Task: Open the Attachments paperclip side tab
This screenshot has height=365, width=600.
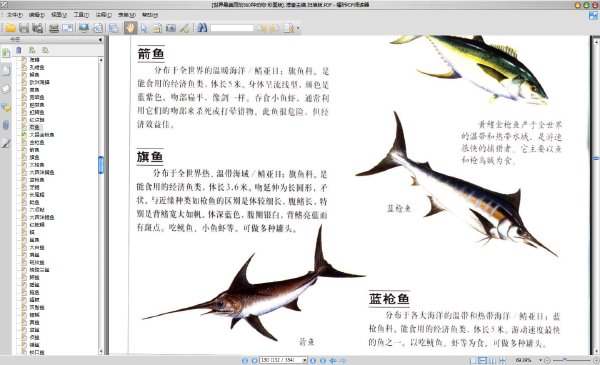Action: (6, 125)
